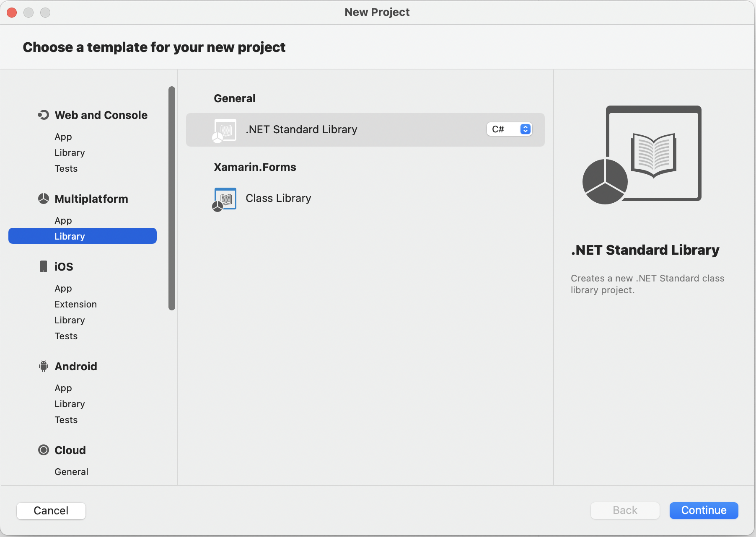Select App under iOS
Screen dimensions: 756x537
pyautogui.click(x=63, y=288)
